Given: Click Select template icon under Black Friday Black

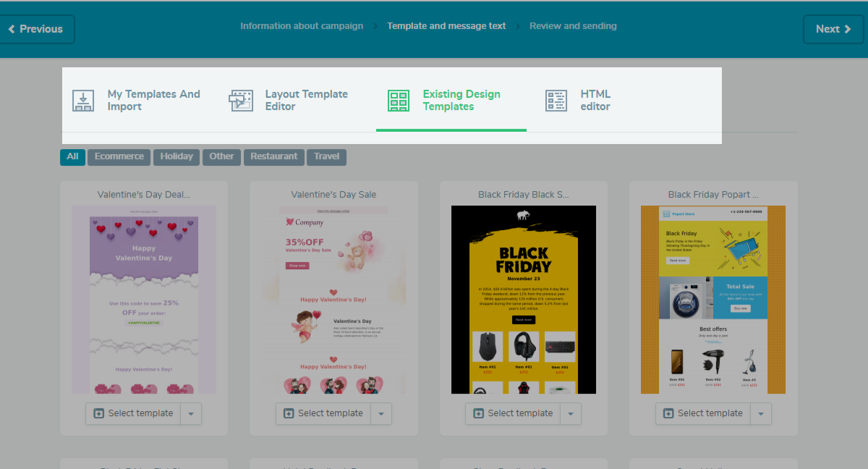Looking at the screenshot, I should 477,413.
